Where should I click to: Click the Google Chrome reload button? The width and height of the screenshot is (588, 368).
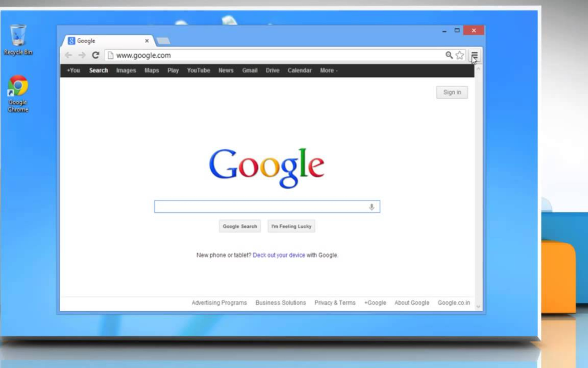coord(95,55)
